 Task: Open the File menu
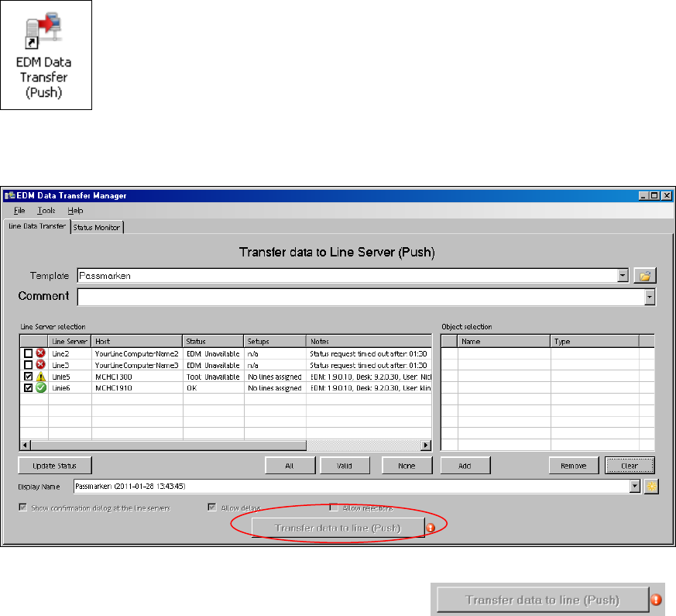coord(19,211)
